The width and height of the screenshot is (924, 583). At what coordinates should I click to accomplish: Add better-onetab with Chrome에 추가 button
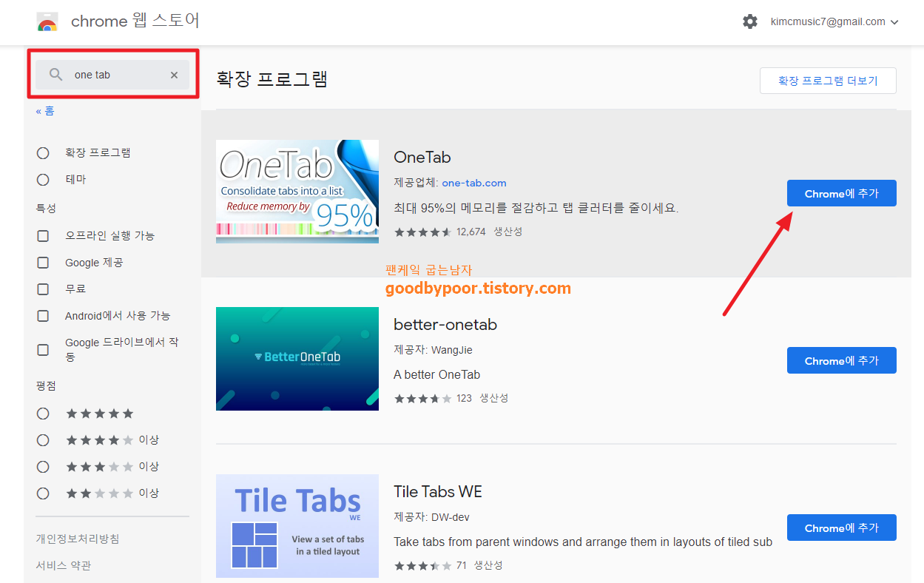[x=842, y=360]
